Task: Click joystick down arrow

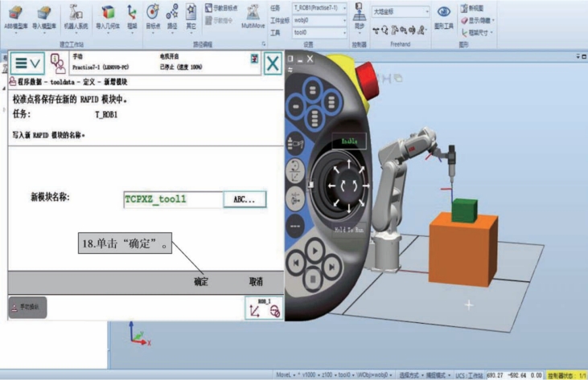Action: pyautogui.click(x=349, y=208)
